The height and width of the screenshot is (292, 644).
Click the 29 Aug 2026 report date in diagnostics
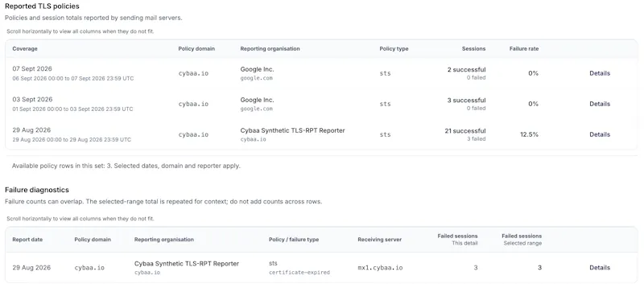tap(31, 267)
